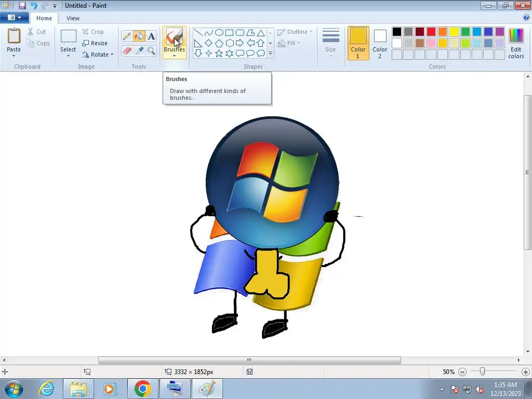This screenshot has height=399, width=532.
Task: Click the Brushes tool icon
Action: (x=174, y=36)
